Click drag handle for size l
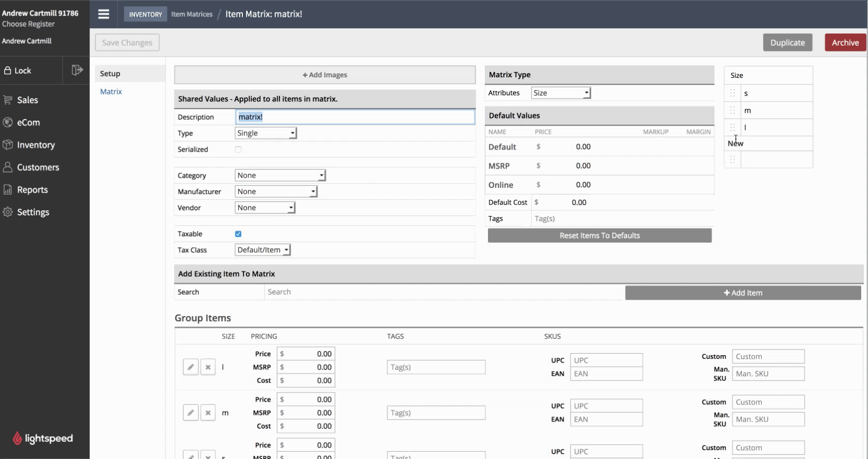The image size is (868, 459). coord(733,127)
